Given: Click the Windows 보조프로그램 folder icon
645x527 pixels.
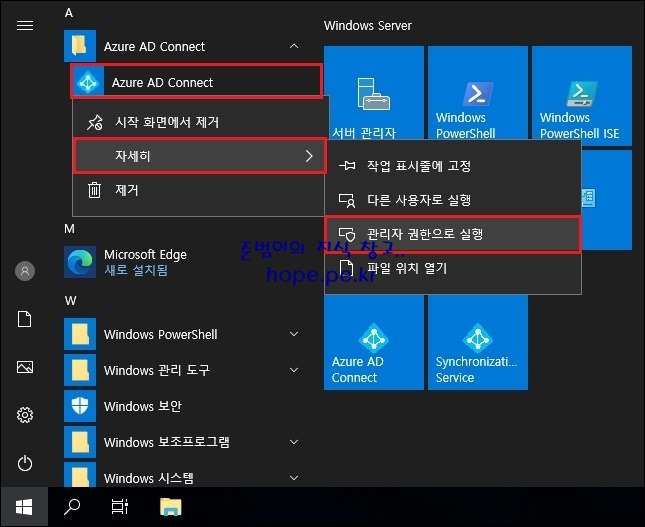Looking at the screenshot, I should pyautogui.click(x=80, y=442).
